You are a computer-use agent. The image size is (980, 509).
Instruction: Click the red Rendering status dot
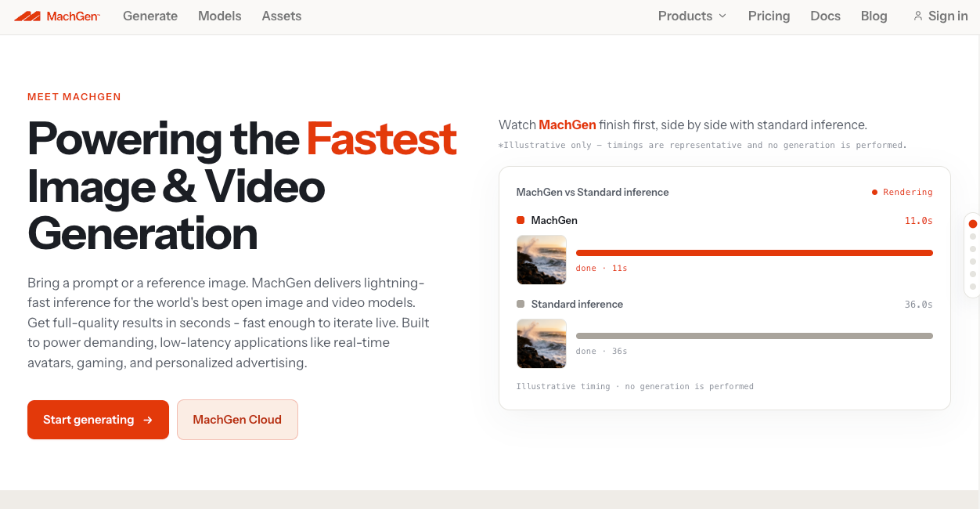pos(874,192)
